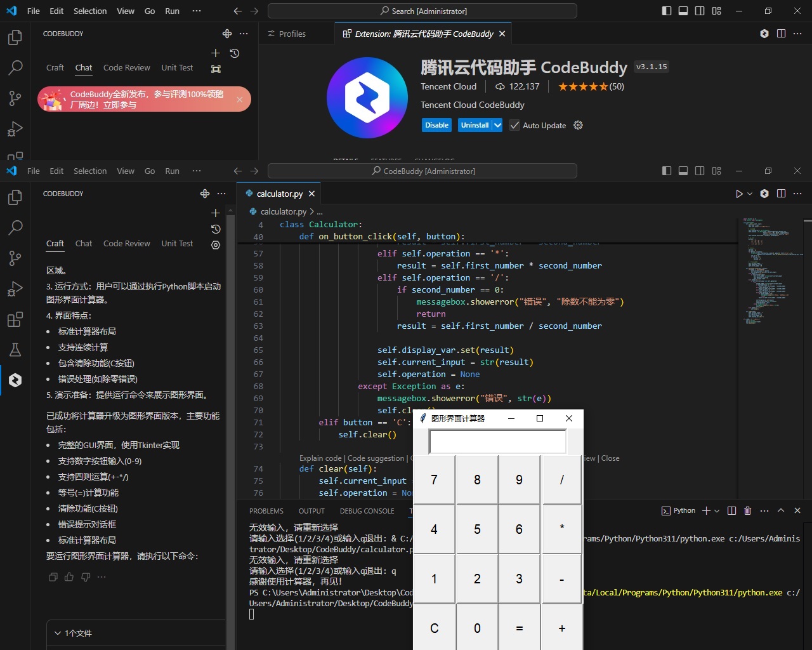The width and height of the screenshot is (812, 650).
Task: Open the PROBLEMS panel tab
Action: 266,511
